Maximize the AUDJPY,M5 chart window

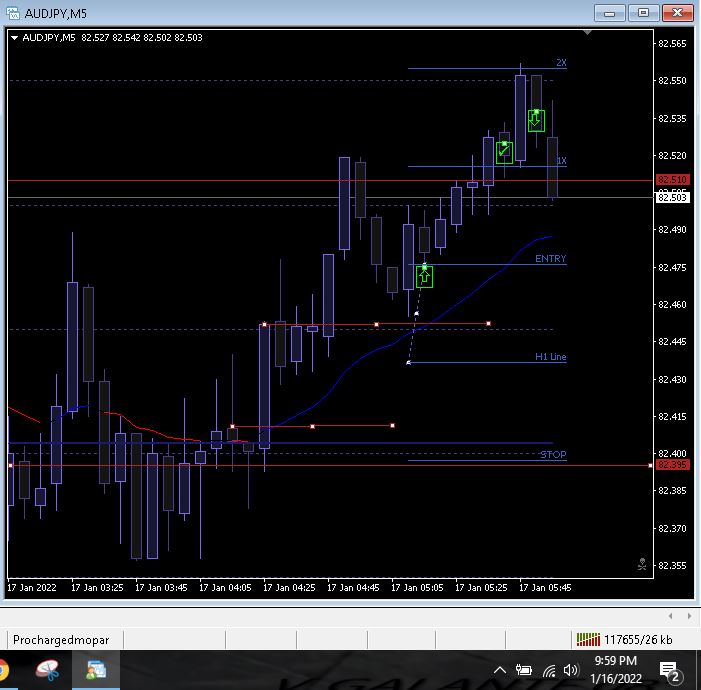click(643, 13)
